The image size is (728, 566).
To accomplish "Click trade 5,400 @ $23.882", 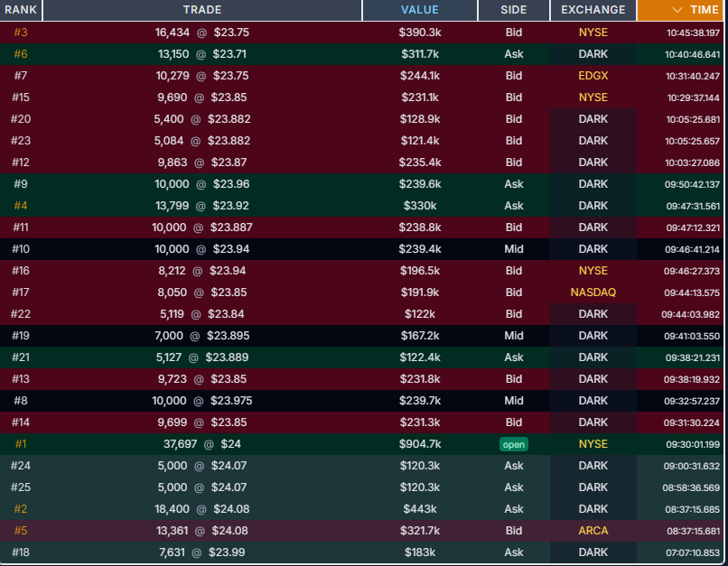I will pyautogui.click(x=202, y=119).
